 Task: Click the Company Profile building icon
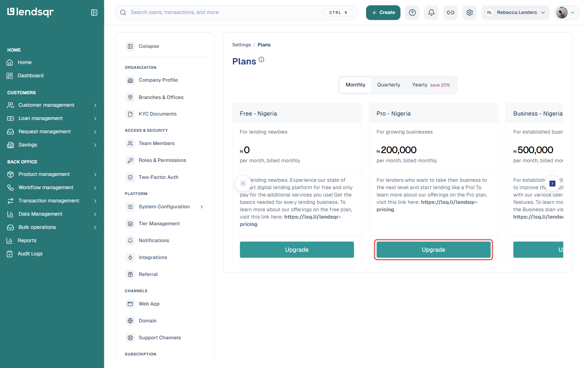(x=130, y=80)
